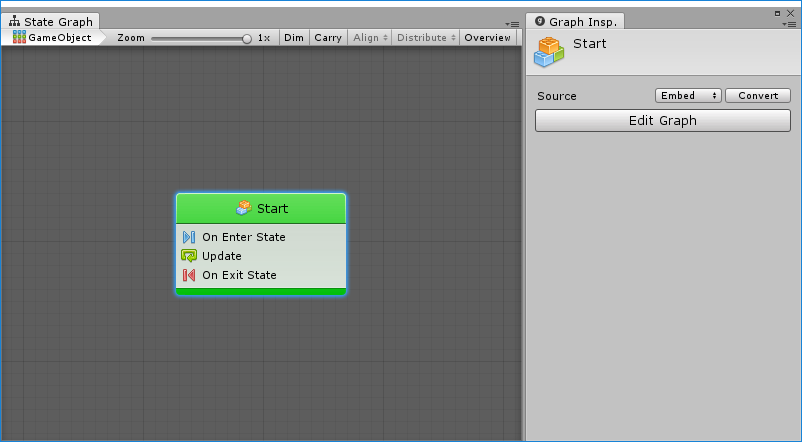The height and width of the screenshot is (442, 802).
Task: Toggle the Carry option
Action: (x=327, y=37)
